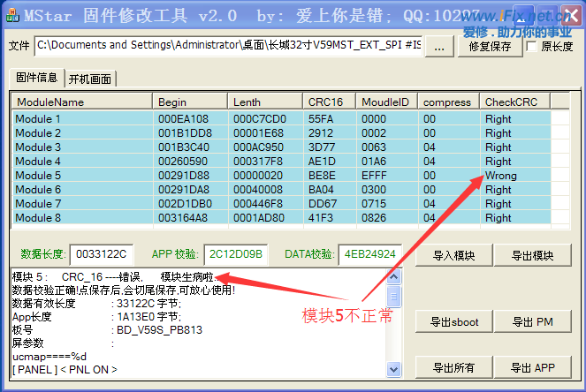Screen dimensions: 586x392
Task: Click the 导入模块 button
Action: [454, 255]
